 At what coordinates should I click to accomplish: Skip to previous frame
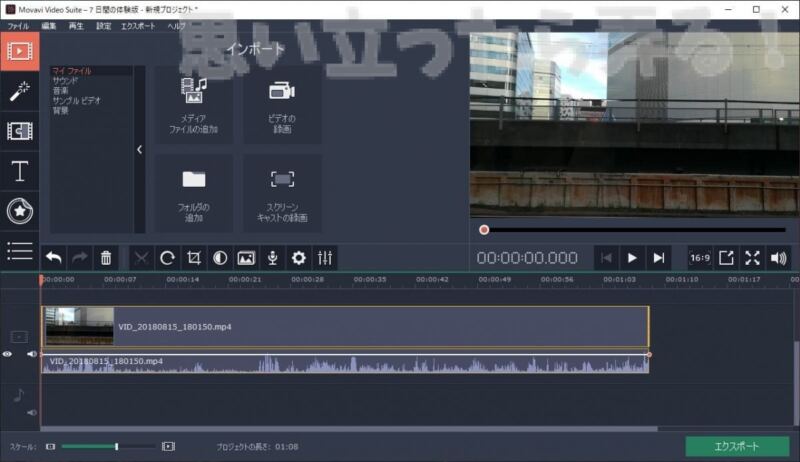pyautogui.click(x=606, y=258)
